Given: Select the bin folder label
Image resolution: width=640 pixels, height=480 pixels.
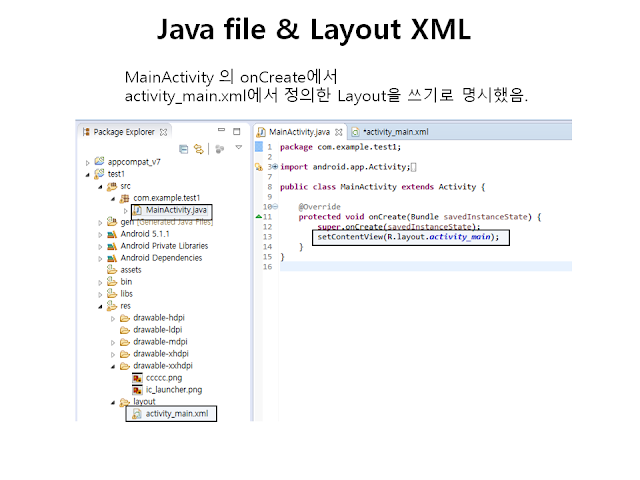Looking at the screenshot, I should 126,282.
